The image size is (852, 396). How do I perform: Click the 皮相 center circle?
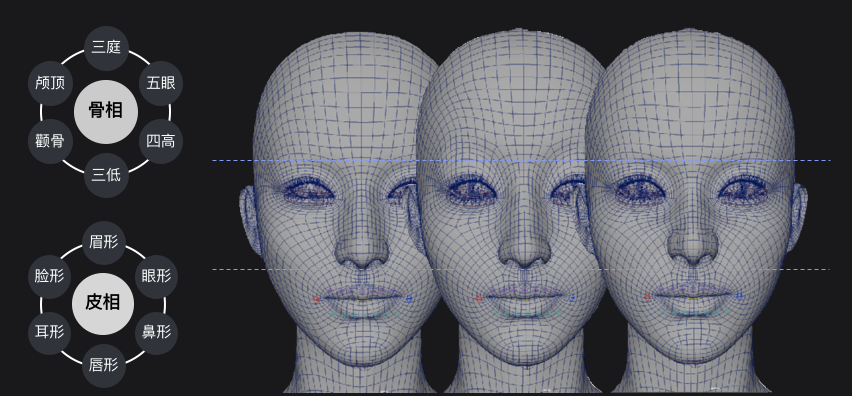tap(103, 303)
